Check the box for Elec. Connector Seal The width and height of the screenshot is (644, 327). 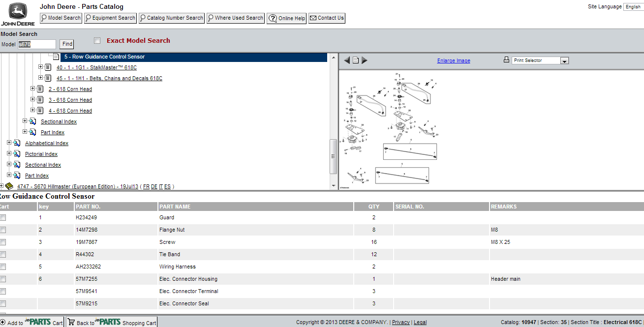click(x=3, y=303)
